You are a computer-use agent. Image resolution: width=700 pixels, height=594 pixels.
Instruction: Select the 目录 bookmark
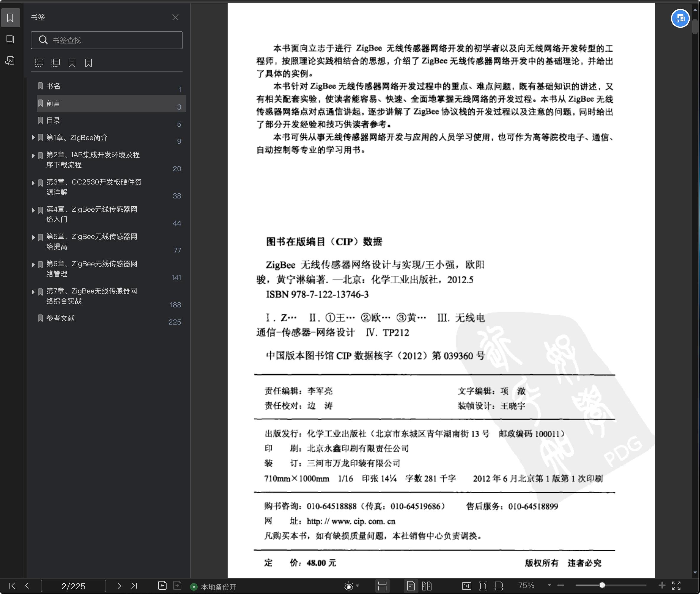[x=111, y=121]
